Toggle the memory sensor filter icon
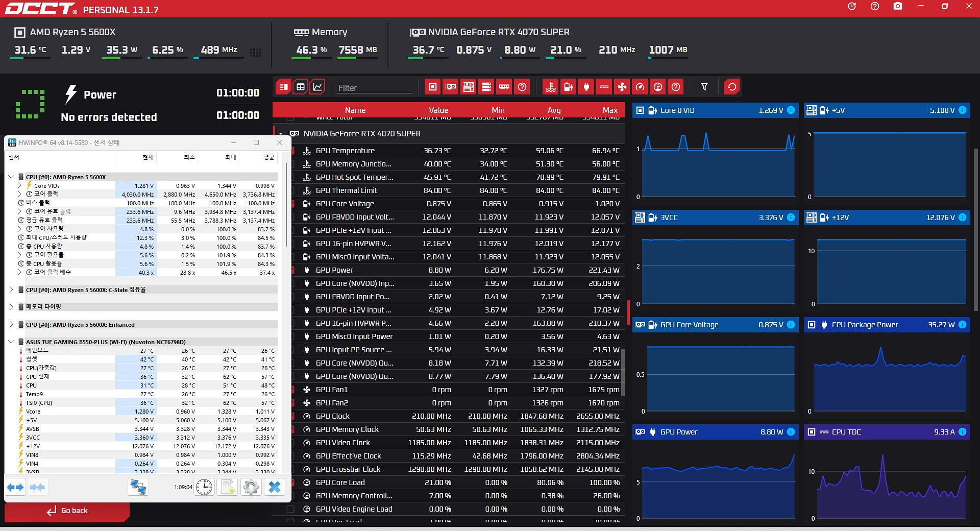Screen dimensions: 980x531 [x=504, y=87]
